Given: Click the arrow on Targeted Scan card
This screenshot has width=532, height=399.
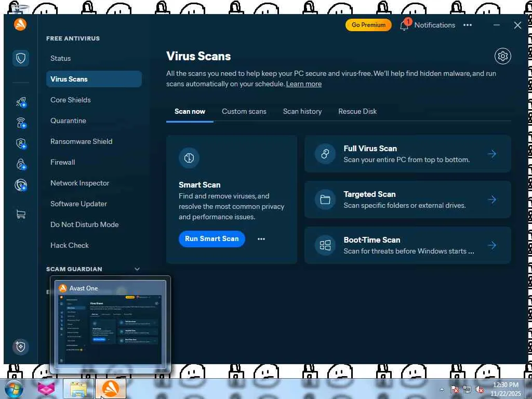Looking at the screenshot, I should coord(492,199).
